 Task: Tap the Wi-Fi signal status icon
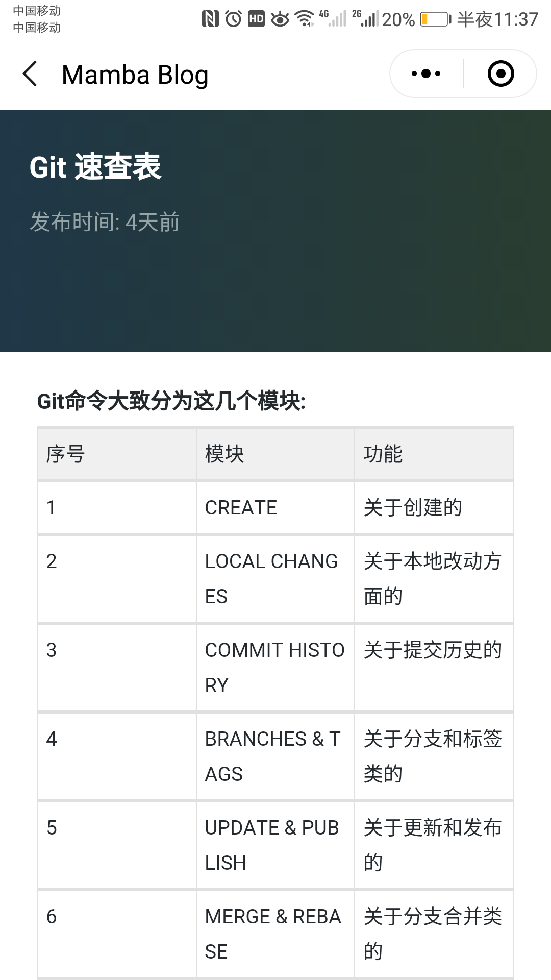tap(305, 19)
